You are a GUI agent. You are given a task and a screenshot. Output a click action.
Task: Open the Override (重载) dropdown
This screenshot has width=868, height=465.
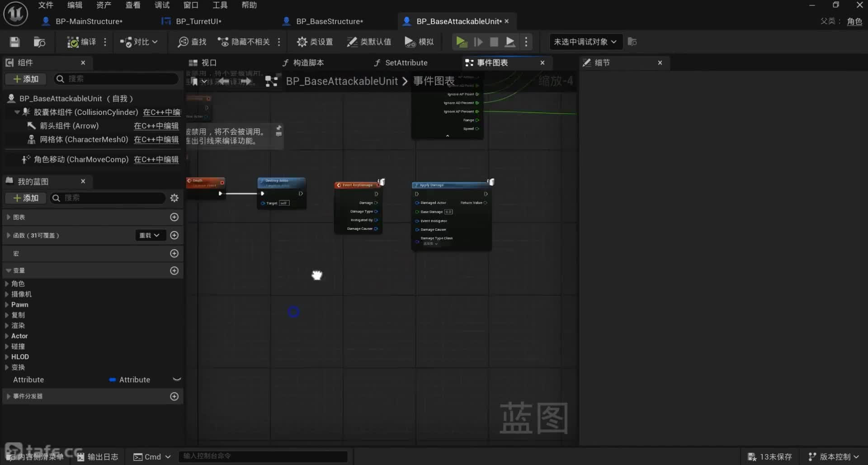149,235
